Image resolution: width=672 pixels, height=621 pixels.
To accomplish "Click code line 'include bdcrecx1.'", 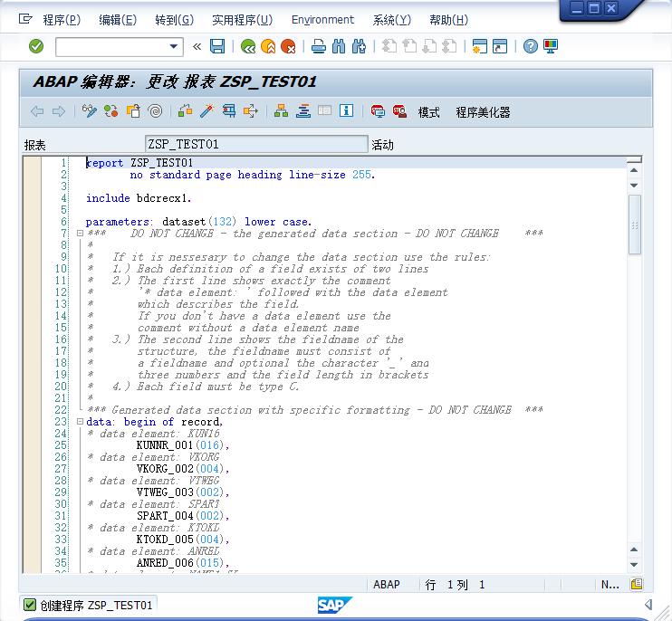I will point(139,198).
